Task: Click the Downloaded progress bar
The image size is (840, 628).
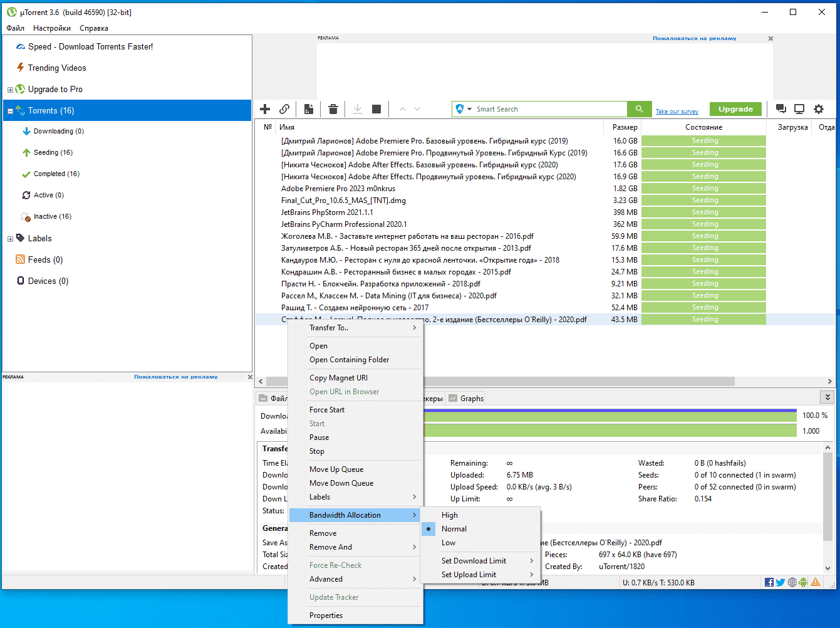Action: [610, 416]
